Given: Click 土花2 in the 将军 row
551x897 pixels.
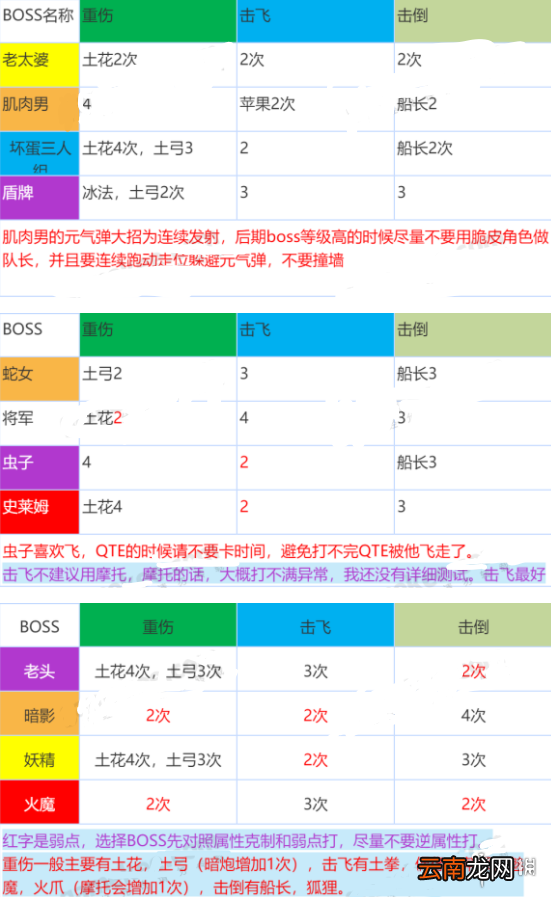Looking at the screenshot, I should click(x=103, y=418).
